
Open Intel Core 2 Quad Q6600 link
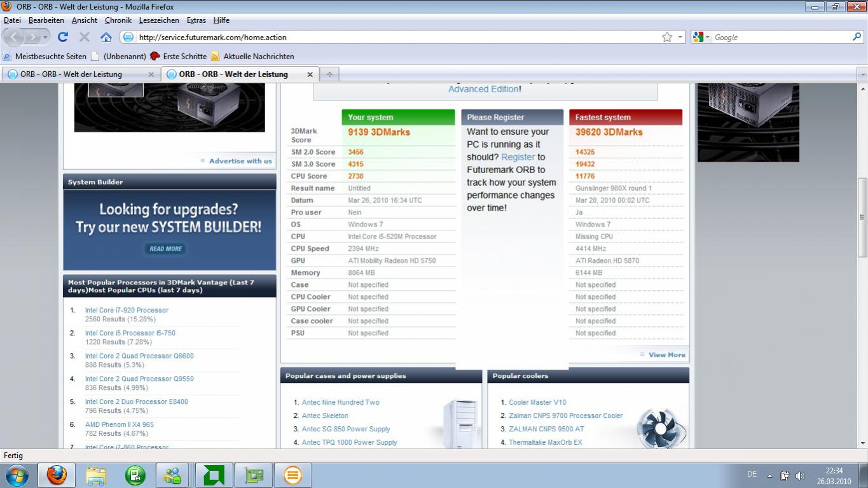click(x=139, y=356)
